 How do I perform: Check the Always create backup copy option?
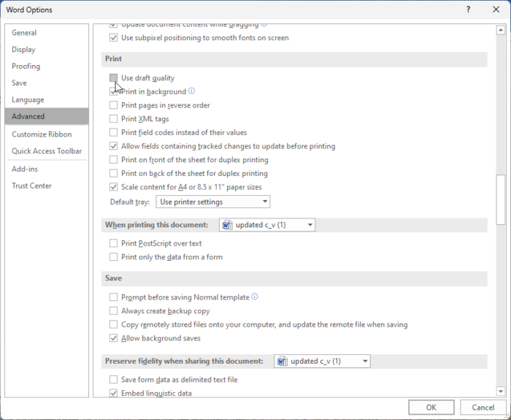(113, 311)
